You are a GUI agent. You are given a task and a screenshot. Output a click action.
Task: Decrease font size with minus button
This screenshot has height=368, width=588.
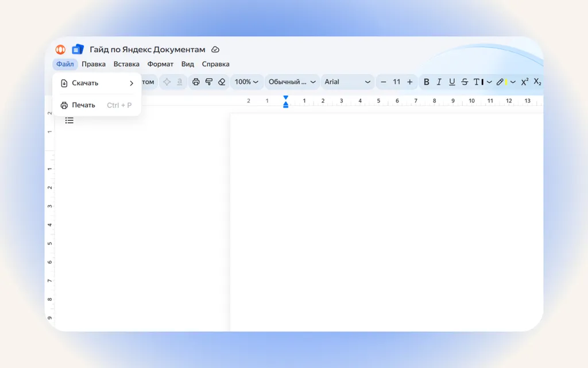pos(383,82)
